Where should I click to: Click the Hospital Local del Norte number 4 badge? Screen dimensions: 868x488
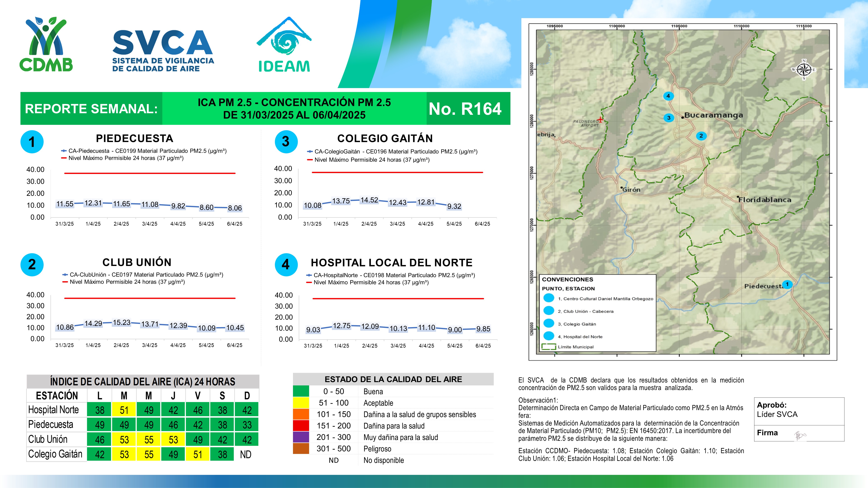(286, 265)
